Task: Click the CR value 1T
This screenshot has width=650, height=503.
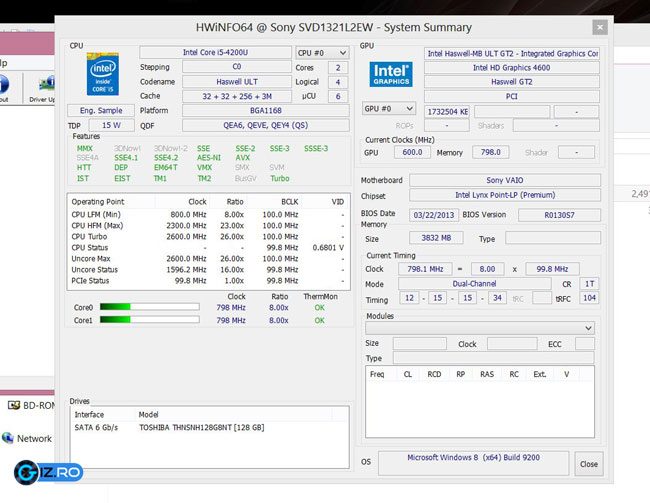Action: tap(589, 284)
